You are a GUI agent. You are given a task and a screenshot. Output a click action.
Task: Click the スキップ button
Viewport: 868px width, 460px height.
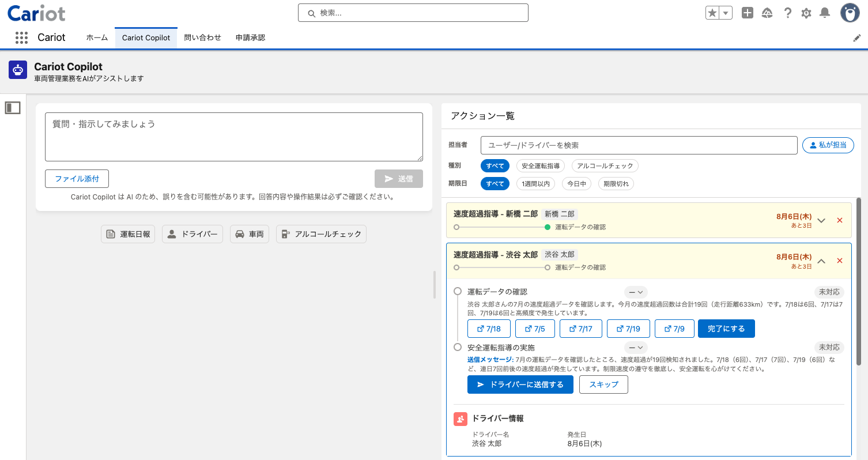604,384
